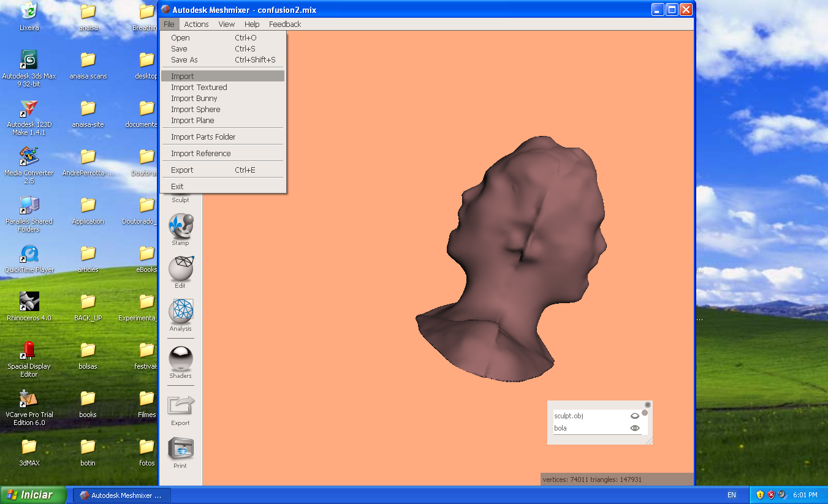Select the Application folder on desktop

click(x=88, y=209)
